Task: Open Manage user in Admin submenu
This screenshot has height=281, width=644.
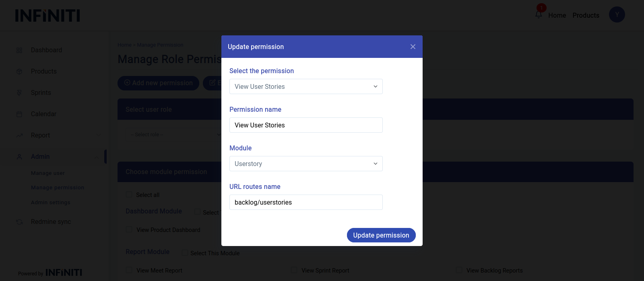Action: pos(48,173)
